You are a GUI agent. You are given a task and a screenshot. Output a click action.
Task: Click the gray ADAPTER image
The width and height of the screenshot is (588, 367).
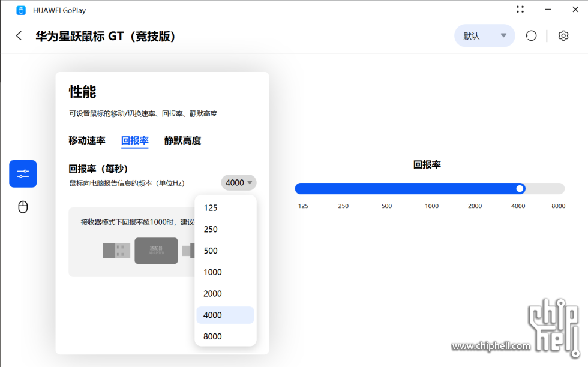156,251
